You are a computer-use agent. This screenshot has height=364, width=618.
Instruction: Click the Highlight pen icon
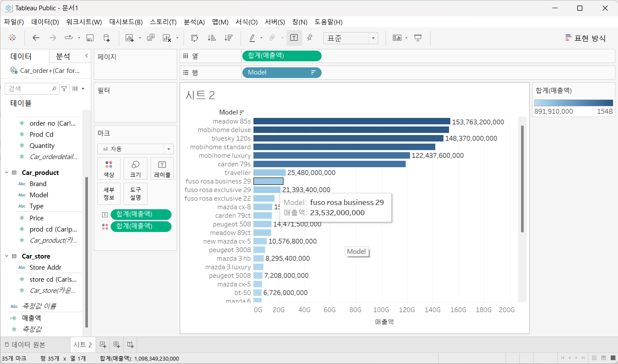[252, 38]
